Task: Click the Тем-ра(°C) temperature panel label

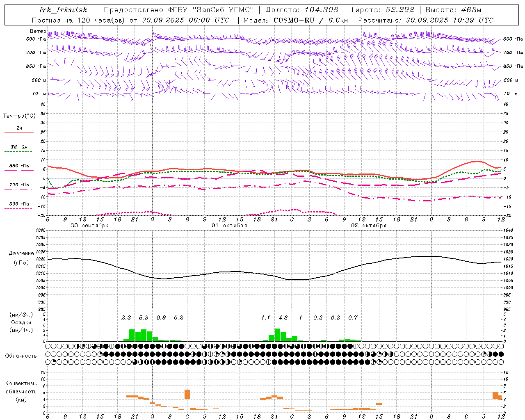Action: (19, 116)
